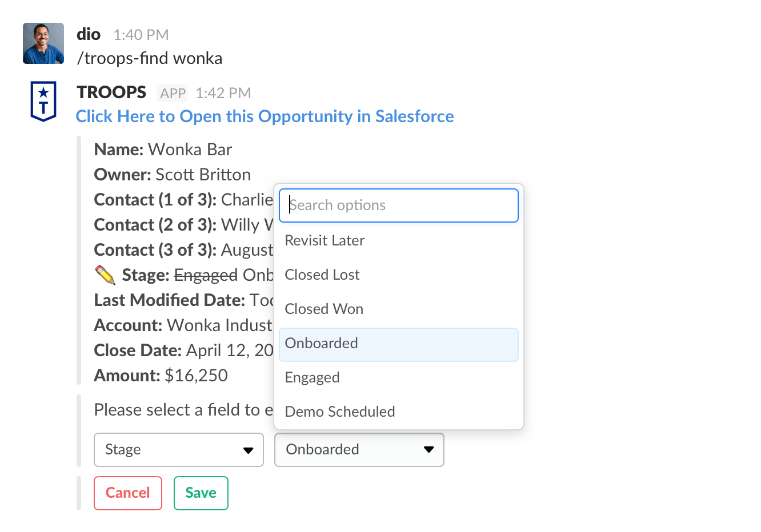Viewport: 761px width, 532px height.
Task: Open the Stage field dropdown arrow
Action: pyautogui.click(x=249, y=450)
